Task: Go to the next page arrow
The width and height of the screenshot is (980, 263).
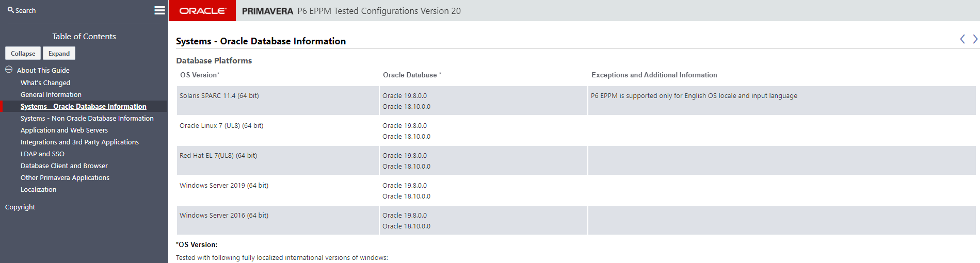Action: [x=975, y=39]
